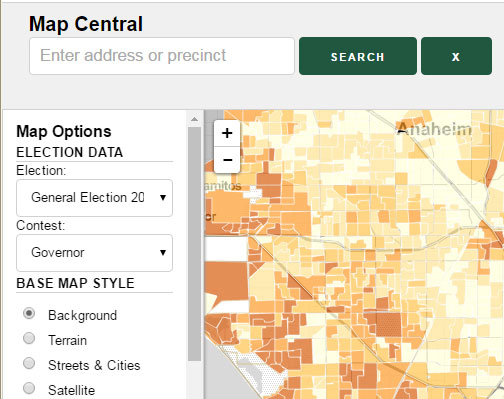Viewport: 504px width, 399px height.
Task: Focus the address or precinct input field
Action: pos(162,56)
